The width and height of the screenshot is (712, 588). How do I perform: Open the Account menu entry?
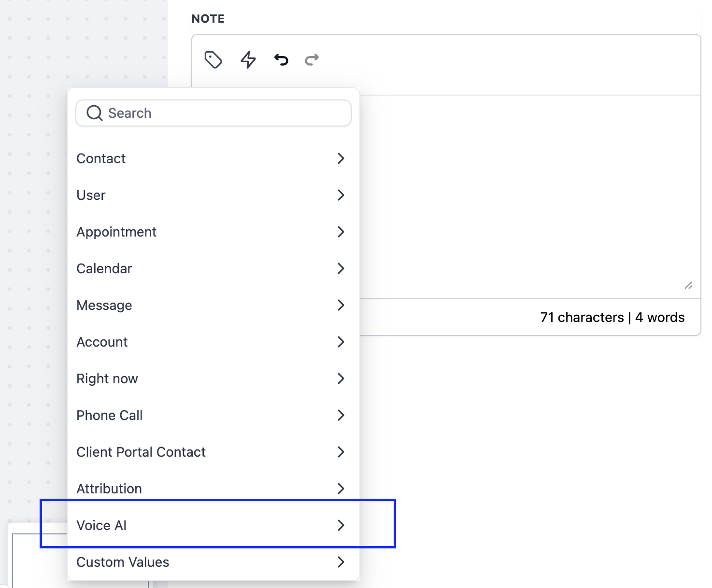tap(213, 342)
